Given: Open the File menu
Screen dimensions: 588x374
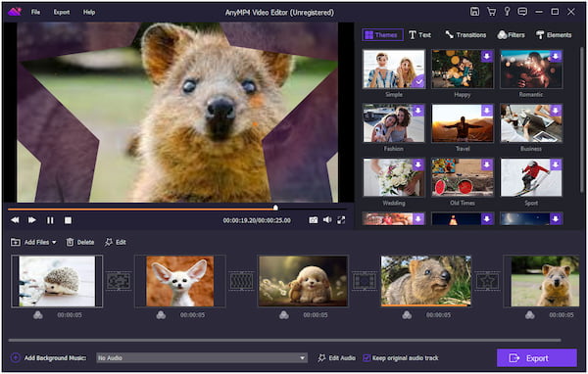Looking at the screenshot, I should (x=35, y=12).
